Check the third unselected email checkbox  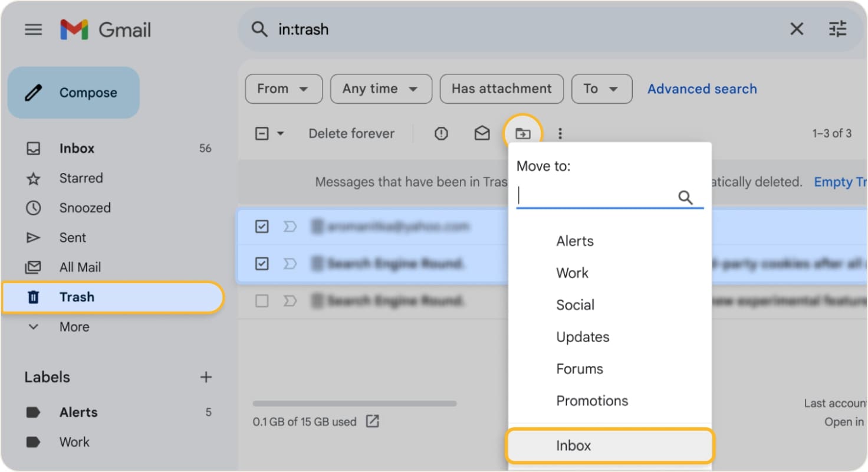(x=262, y=301)
